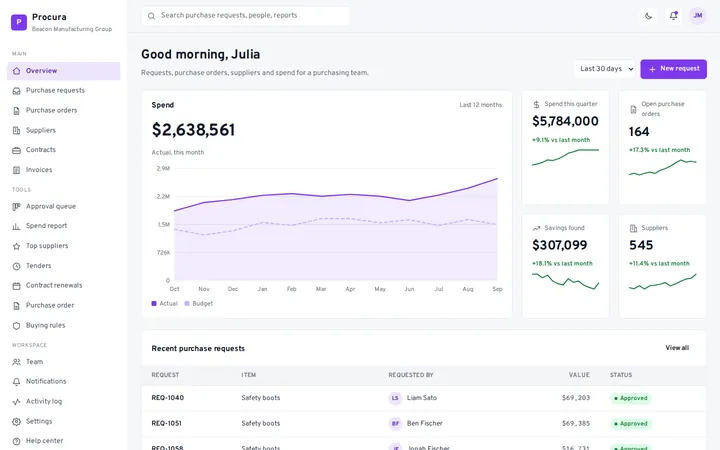Click the Contracts briefcase icon

coord(17,150)
